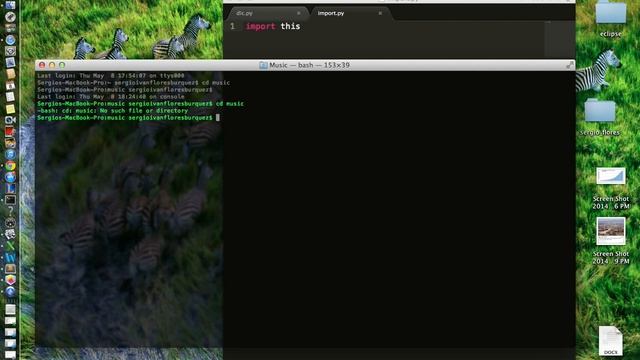Open the red Photo Booth icon in the Dock
This screenshot has width=640, height=360.
[x=10, y=131]
